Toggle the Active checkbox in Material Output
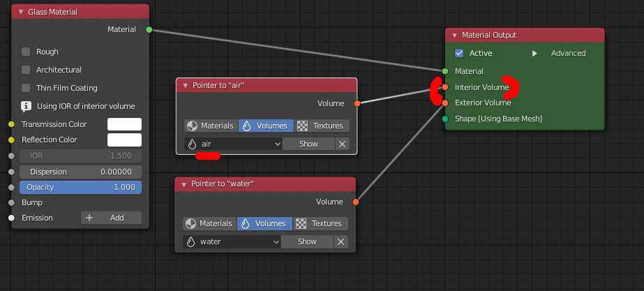Screen dimensions: 644x291 [x=459, y=54]
